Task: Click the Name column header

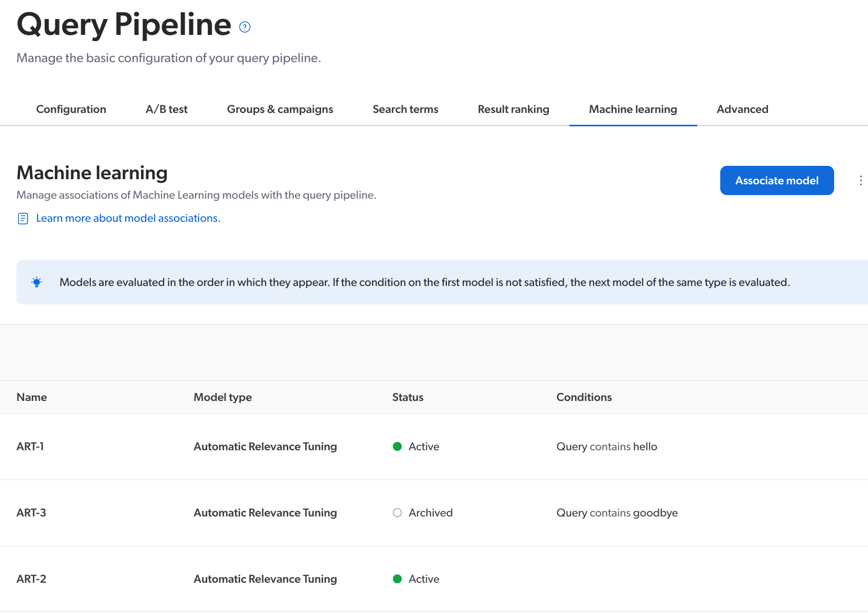Action: pyautogui.click(x=32, y=397)
